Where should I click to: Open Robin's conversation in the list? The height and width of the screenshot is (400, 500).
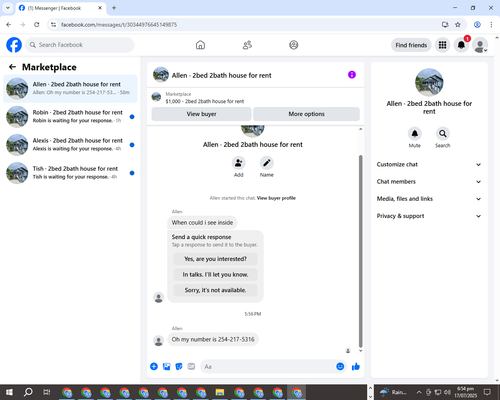(x=70, y=117)
